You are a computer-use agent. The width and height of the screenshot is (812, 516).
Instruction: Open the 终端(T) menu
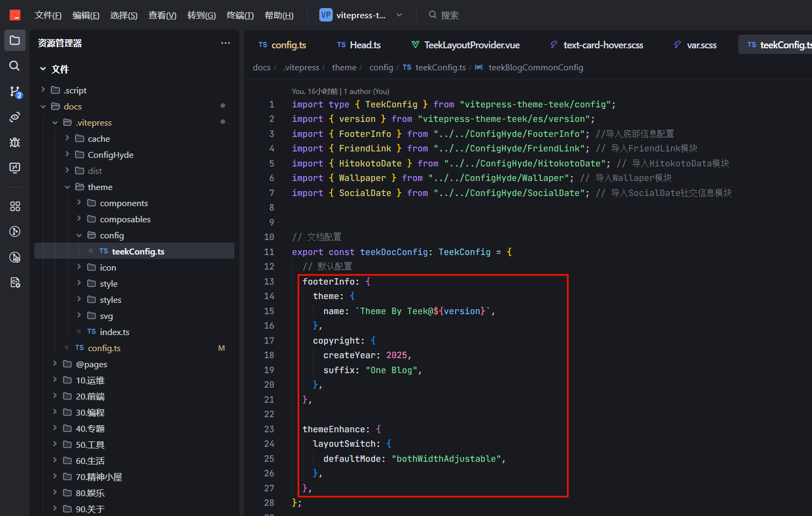point(240,15)
